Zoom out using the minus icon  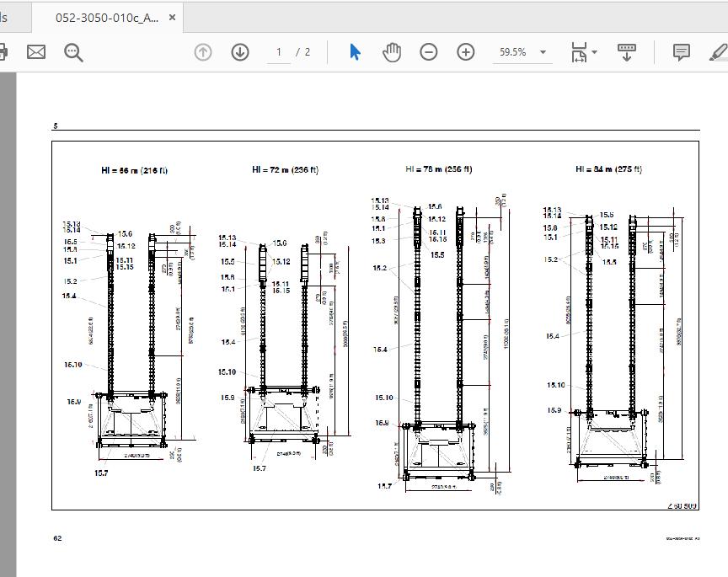click(429, 51)
